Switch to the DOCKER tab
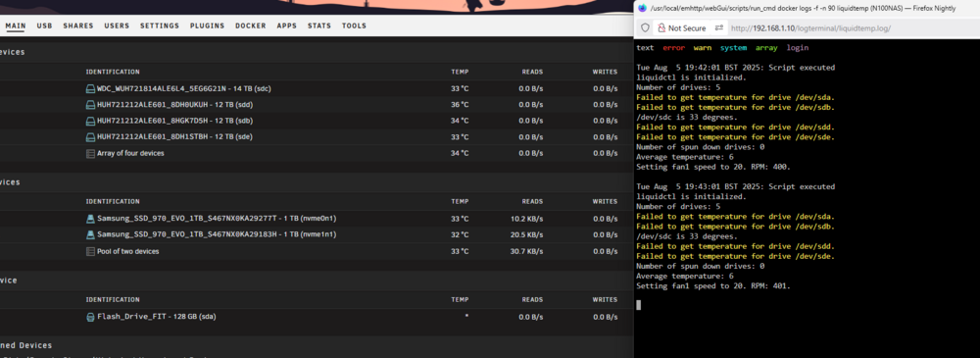980x358 pixels. pyautogui.click(x=251, y=26)
